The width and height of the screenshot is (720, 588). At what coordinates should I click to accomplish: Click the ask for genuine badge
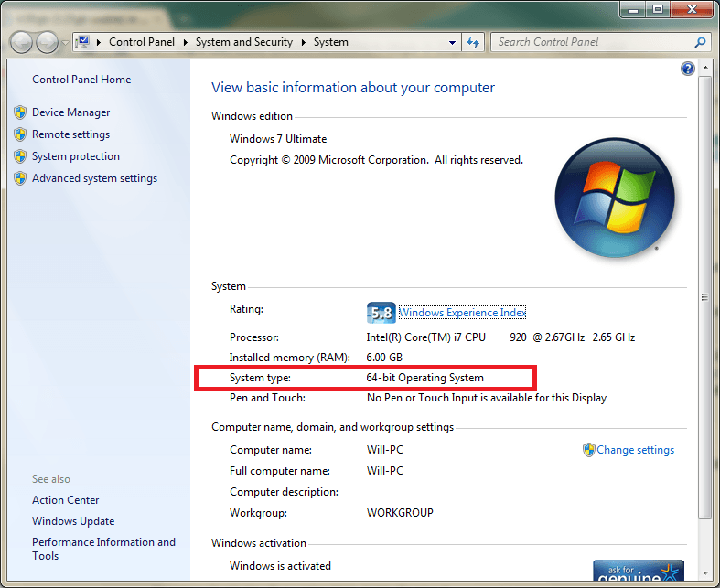pos(639,571)
